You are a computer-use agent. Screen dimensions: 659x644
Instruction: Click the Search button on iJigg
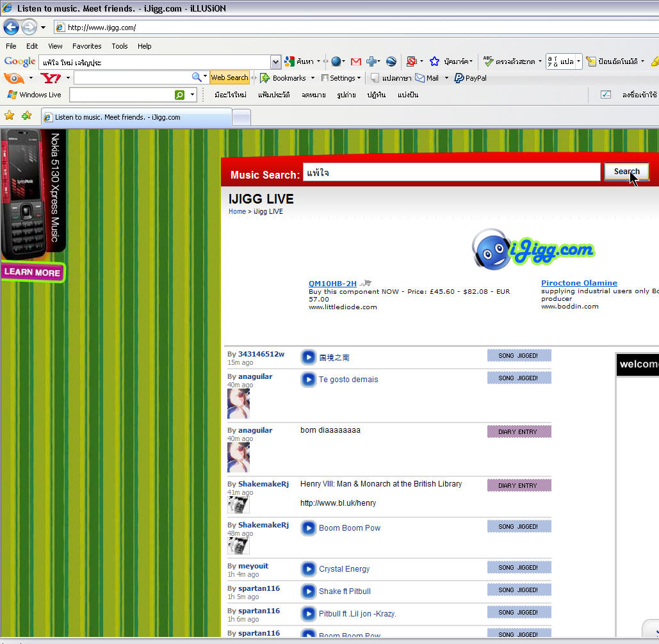click(626, 172)
